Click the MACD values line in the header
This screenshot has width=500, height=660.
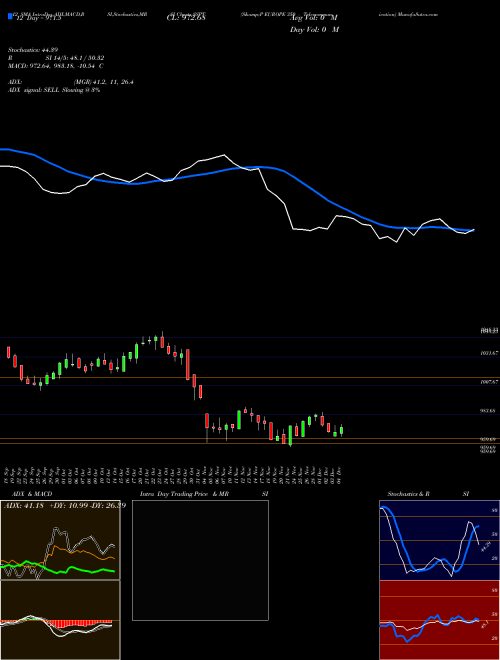click(56, 66)
